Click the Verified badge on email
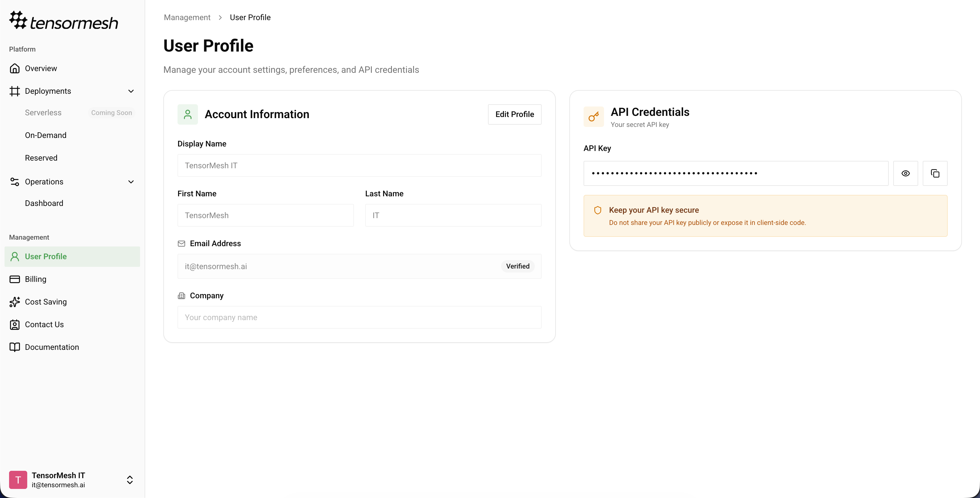980x498 pixels. tap(518, 266)
